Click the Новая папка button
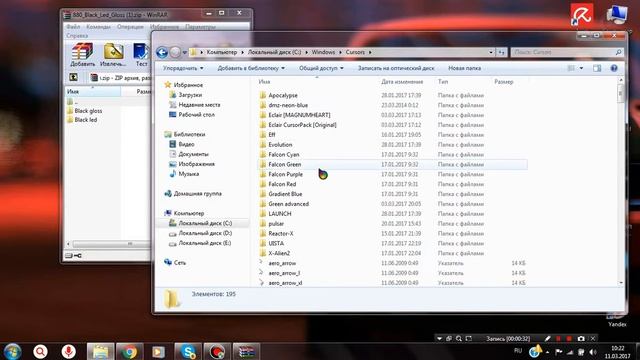The image size is (640, 360). pos(464,68)
